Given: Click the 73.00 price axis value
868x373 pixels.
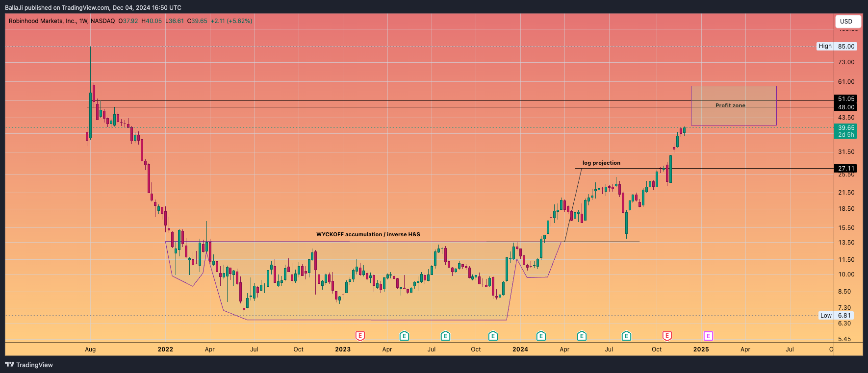Looking at the screenshot, I should (x=846, y=62).
